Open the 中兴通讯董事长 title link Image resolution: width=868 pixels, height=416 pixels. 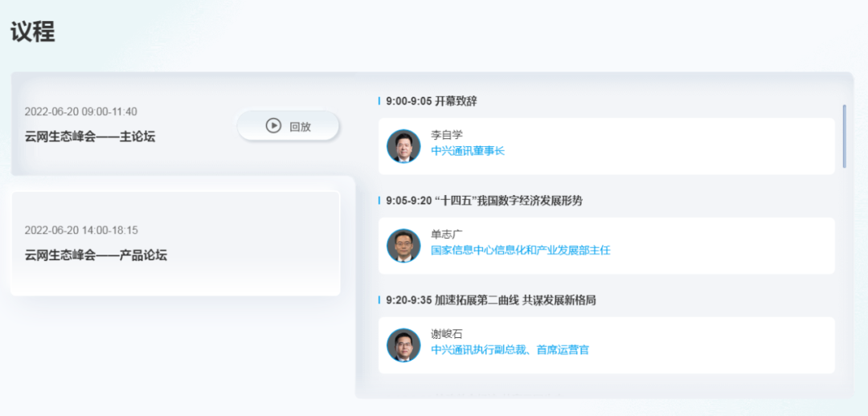coord(468,151)
